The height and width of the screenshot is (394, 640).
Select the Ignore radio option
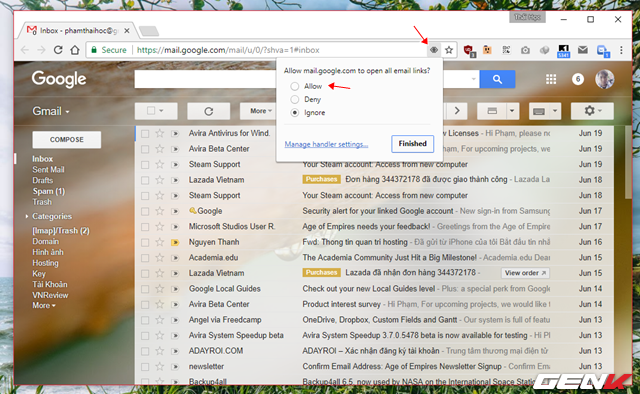[x=295, y=113]
